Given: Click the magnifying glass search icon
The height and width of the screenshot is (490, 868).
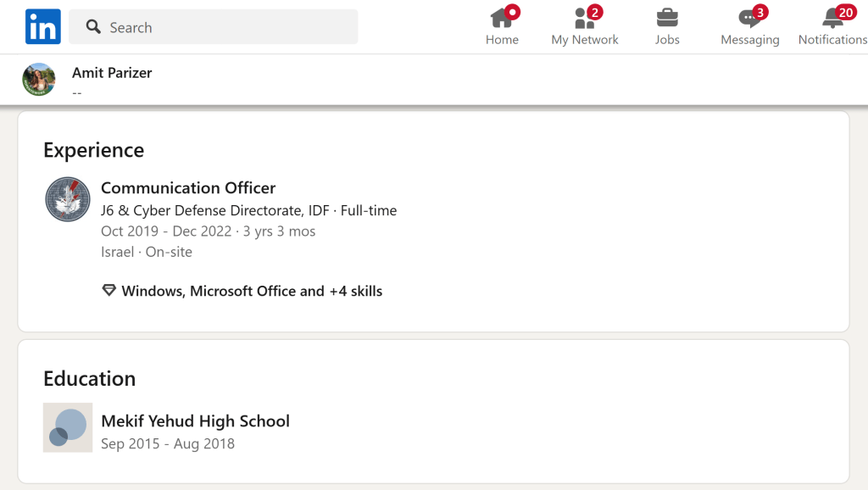Looking at the screenshot, I should tap(93, 26).
